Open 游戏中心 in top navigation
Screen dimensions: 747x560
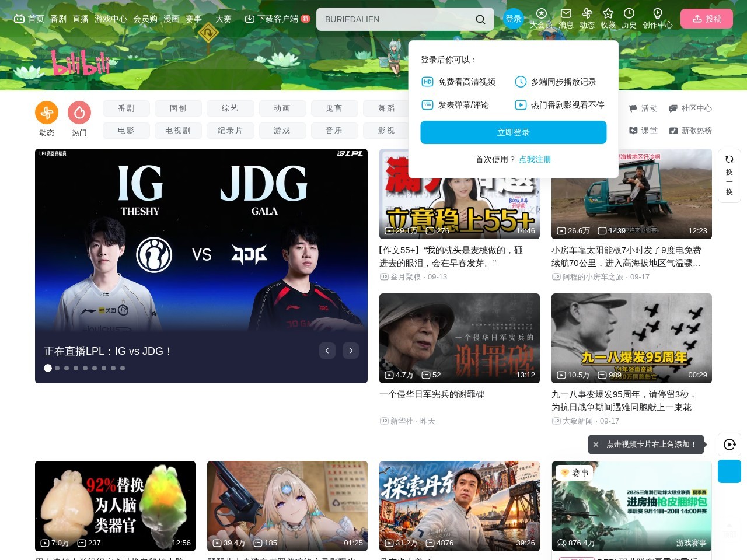[x=111, y=19]
